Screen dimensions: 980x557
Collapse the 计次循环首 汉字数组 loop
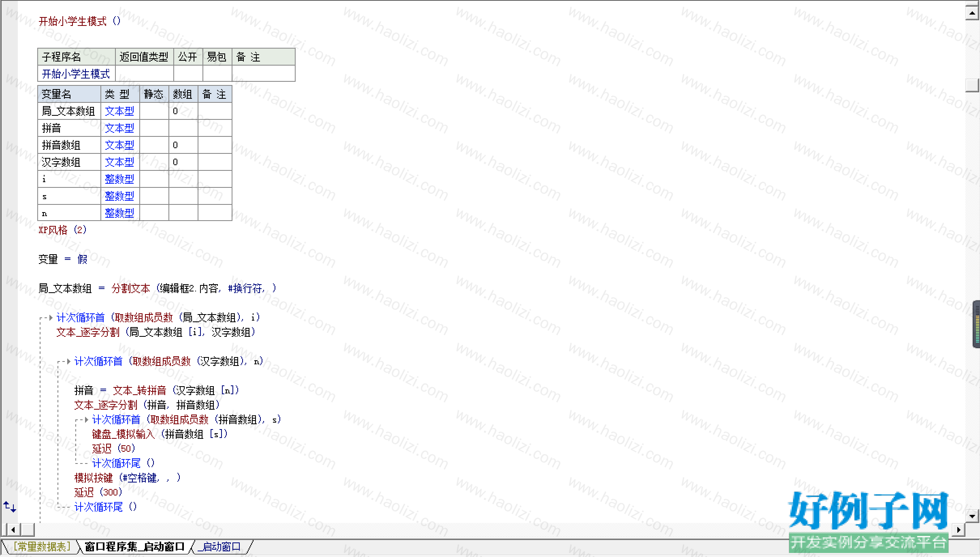68,361
